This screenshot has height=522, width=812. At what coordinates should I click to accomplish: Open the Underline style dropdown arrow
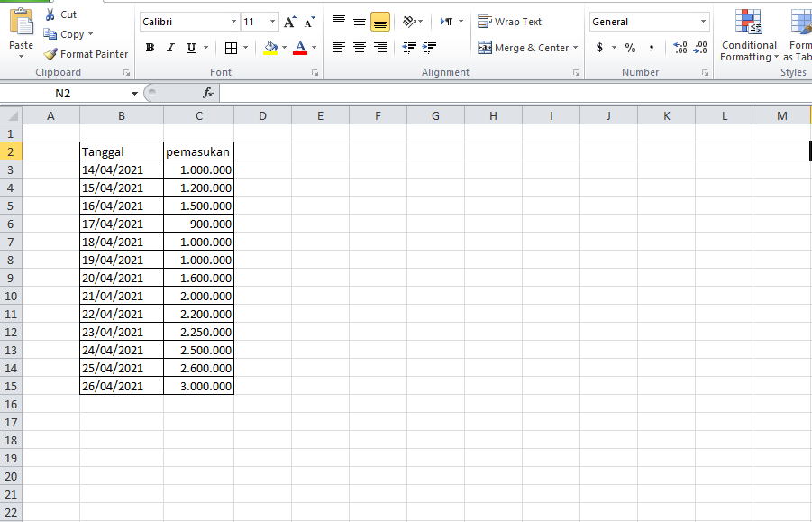tap(206, 48)
